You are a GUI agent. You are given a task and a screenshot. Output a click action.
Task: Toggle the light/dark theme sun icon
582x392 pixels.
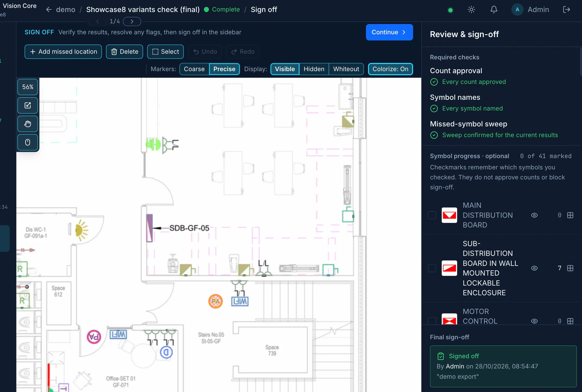471,10
